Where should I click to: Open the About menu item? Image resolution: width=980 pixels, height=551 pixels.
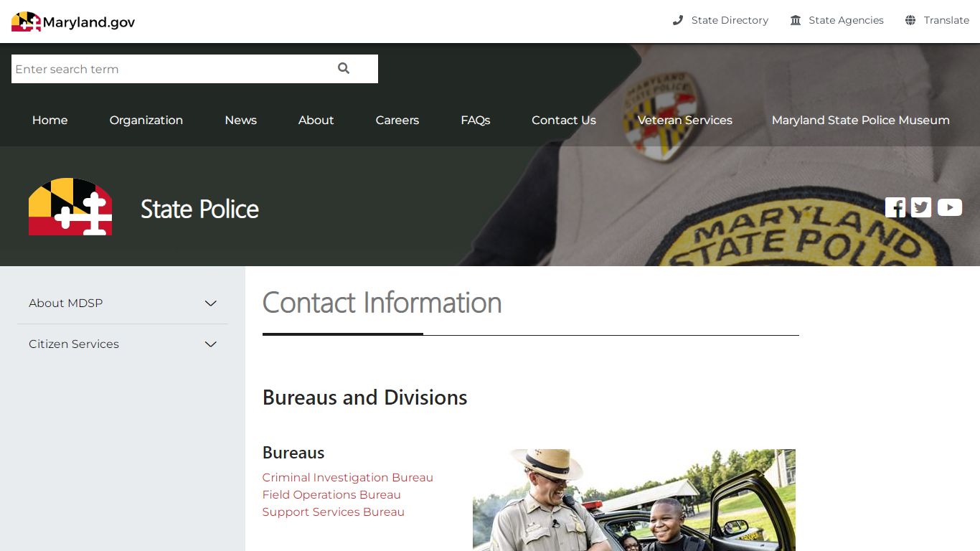coord(316,120)
